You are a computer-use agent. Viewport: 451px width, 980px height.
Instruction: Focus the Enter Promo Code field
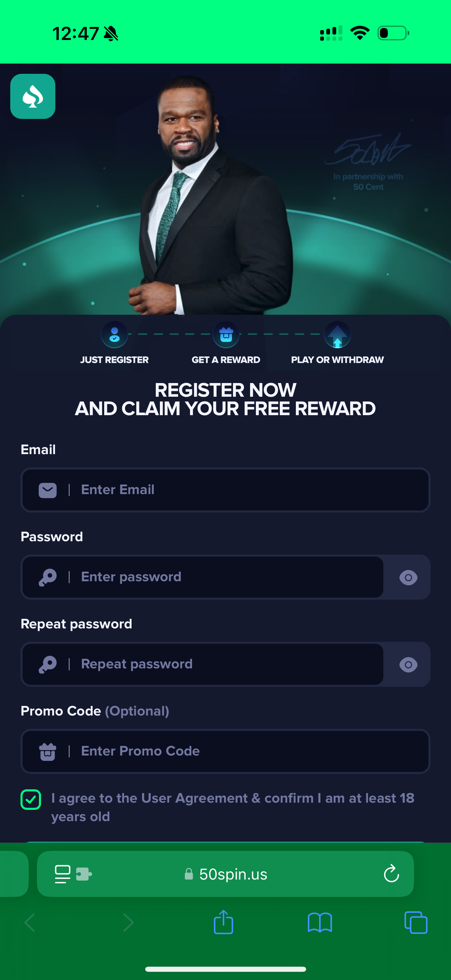[x=225, y=751]
